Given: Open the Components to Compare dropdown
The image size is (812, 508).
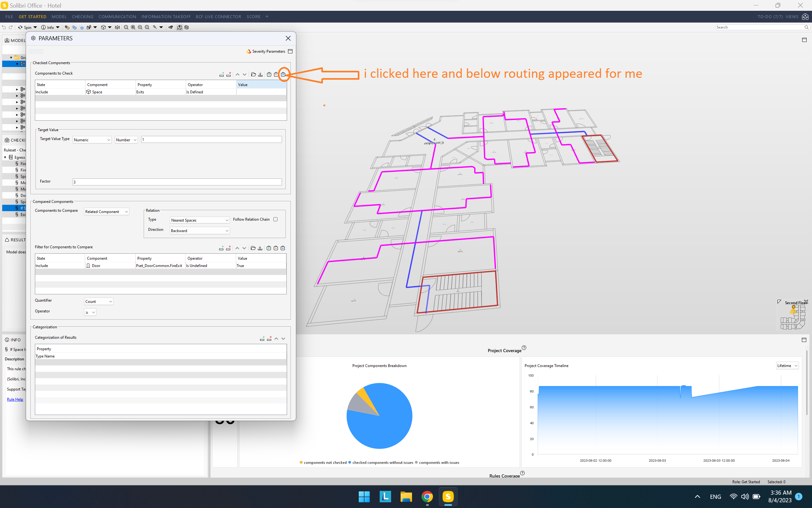Looking at the screenshot, I should pyautogui.click(x=107, y=212).
